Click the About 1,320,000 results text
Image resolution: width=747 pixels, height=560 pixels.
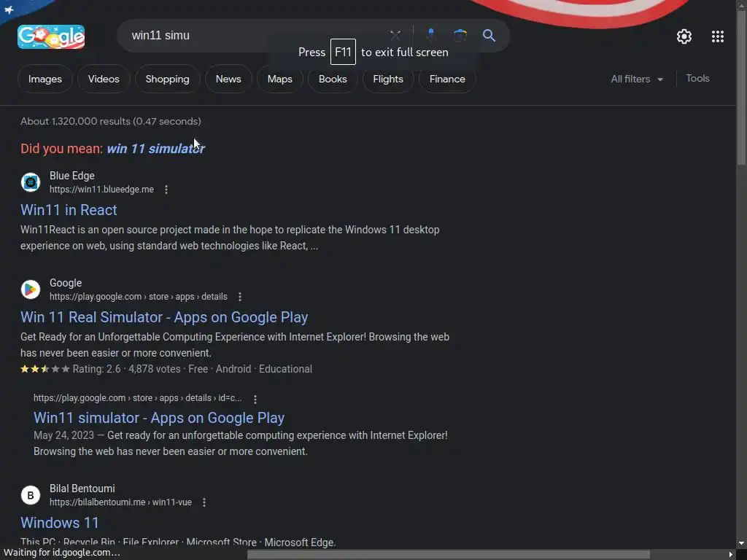click(111, 122)
